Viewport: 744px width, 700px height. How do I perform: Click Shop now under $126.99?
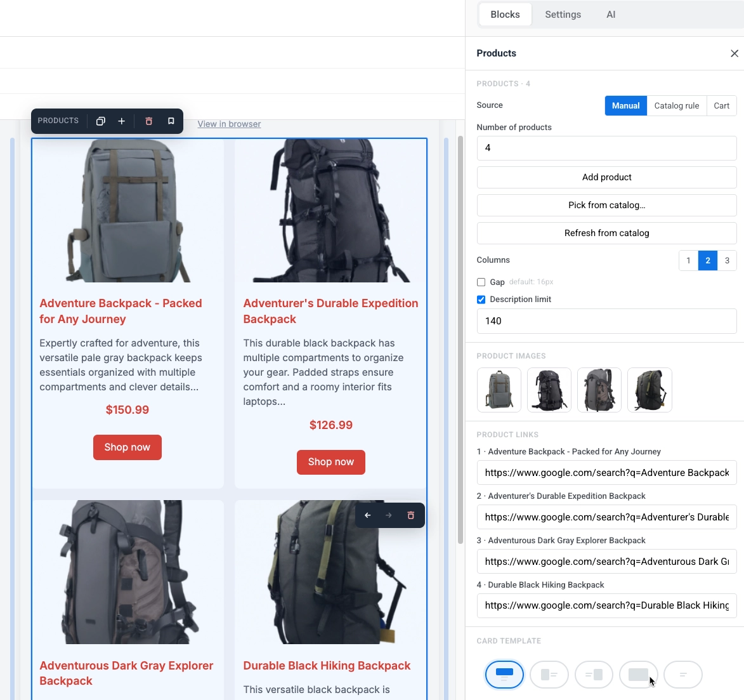[330, 462]
